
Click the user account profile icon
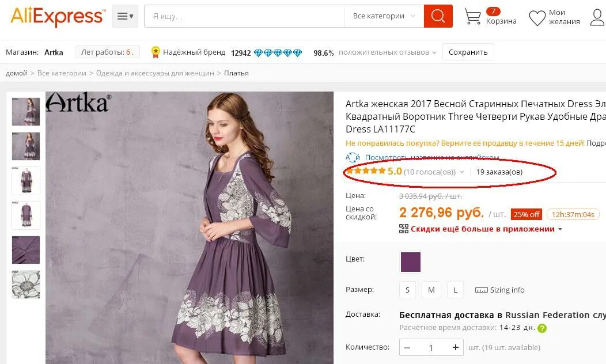[x=597, y=17]
